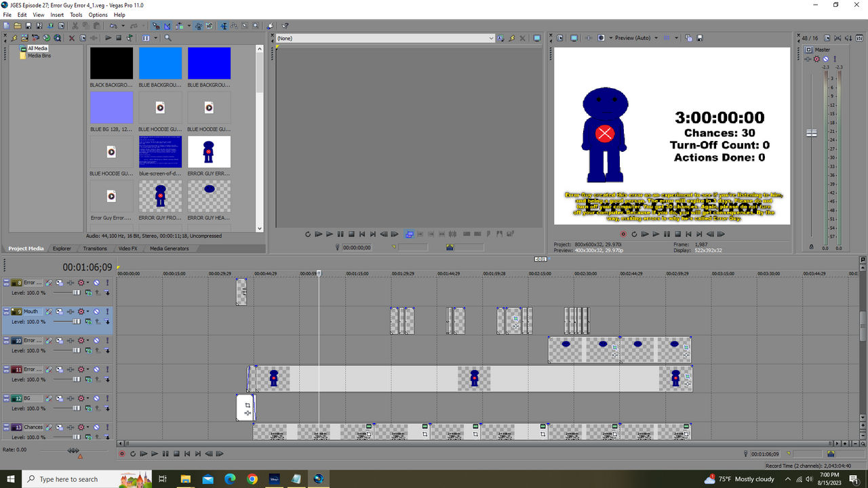Open the Tools menu
The width and height of the screenshot is (868, 488).
point(76,14)
